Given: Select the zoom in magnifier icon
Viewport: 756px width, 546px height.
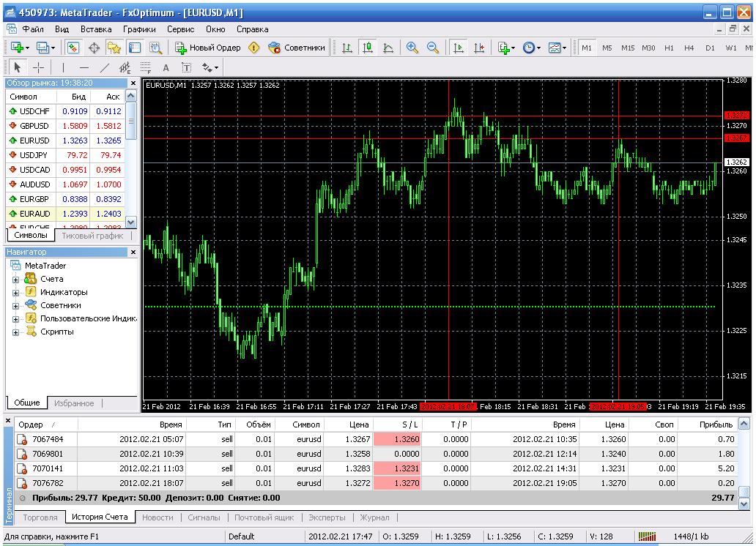Looking at the screenshot, I should (412, 48).
